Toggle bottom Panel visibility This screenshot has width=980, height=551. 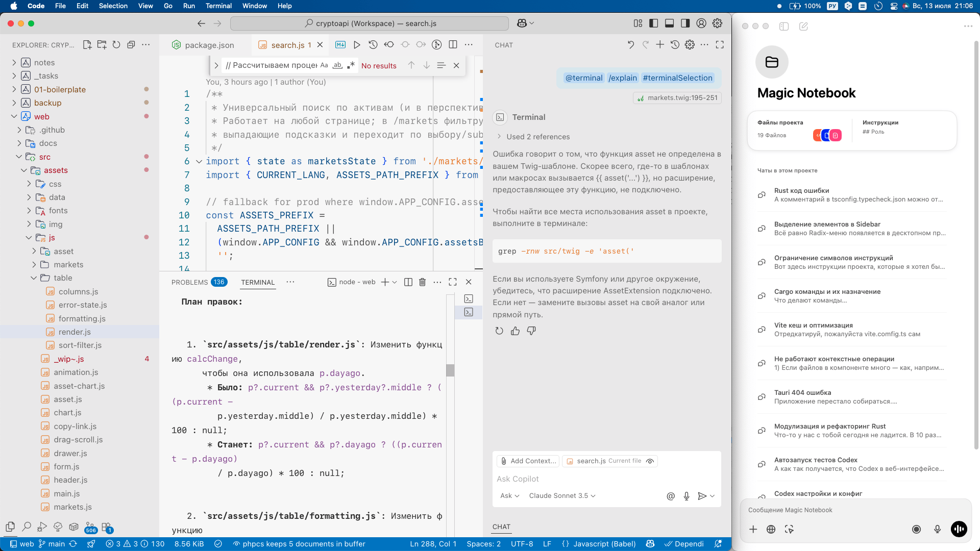[x=669, y=23]
